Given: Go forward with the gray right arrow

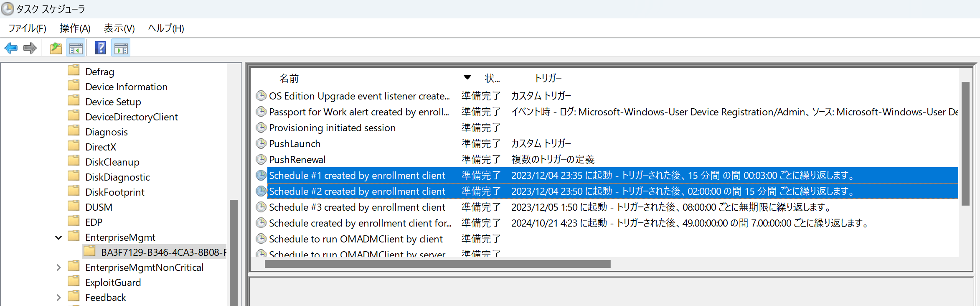Looking at the screenshot, I should [30, 48].
